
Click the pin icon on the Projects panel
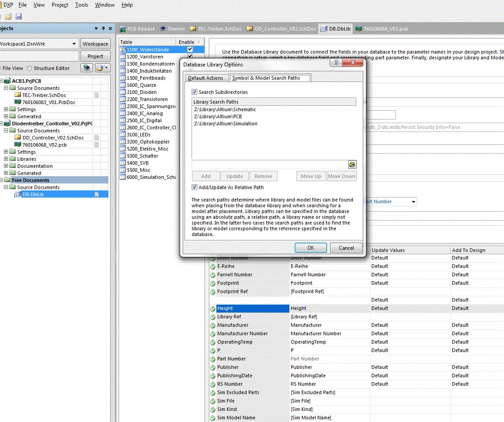click(x=103, y=28)
